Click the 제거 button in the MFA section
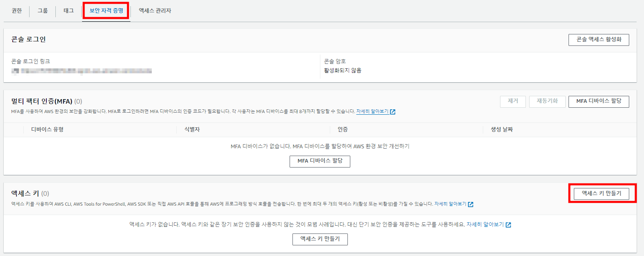This screenshot has width=644, height=256. (513, 101)
